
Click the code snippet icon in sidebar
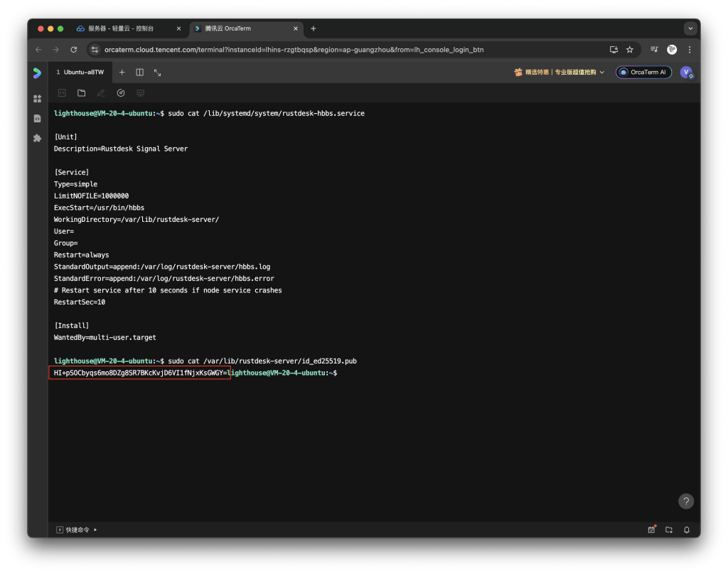coord(38,119)
